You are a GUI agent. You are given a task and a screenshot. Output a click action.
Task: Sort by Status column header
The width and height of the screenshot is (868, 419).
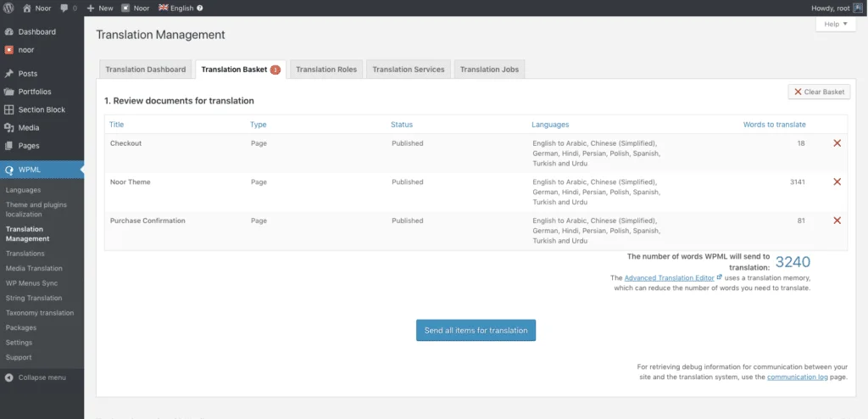pos(402,125)
